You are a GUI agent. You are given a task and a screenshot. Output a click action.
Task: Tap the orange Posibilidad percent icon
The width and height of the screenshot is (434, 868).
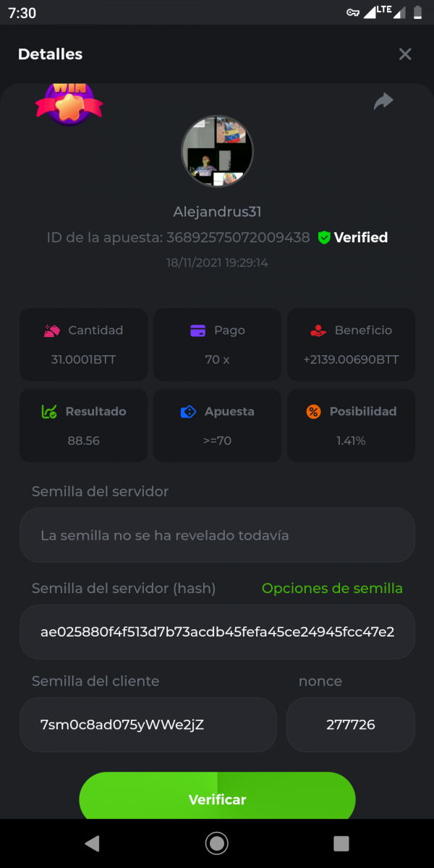313,412
